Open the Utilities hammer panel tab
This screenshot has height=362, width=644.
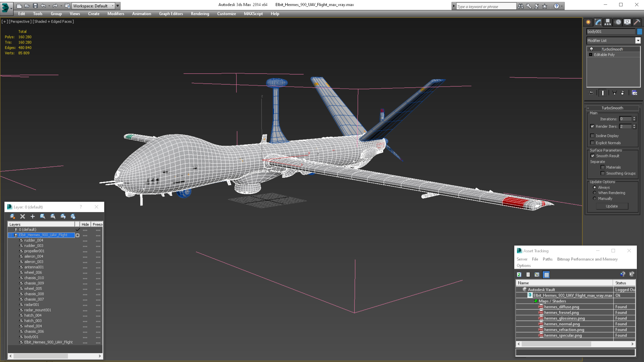click(x=637, y=22)
